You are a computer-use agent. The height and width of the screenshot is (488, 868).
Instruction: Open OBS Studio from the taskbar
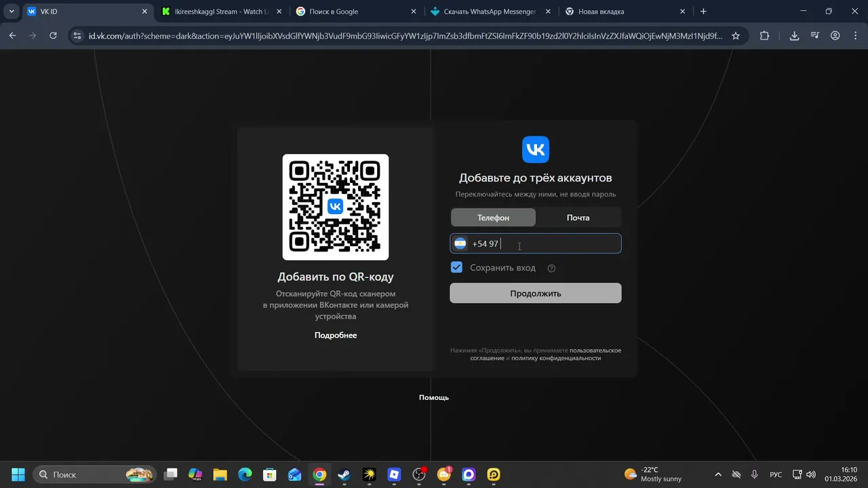tap(419, 474)
